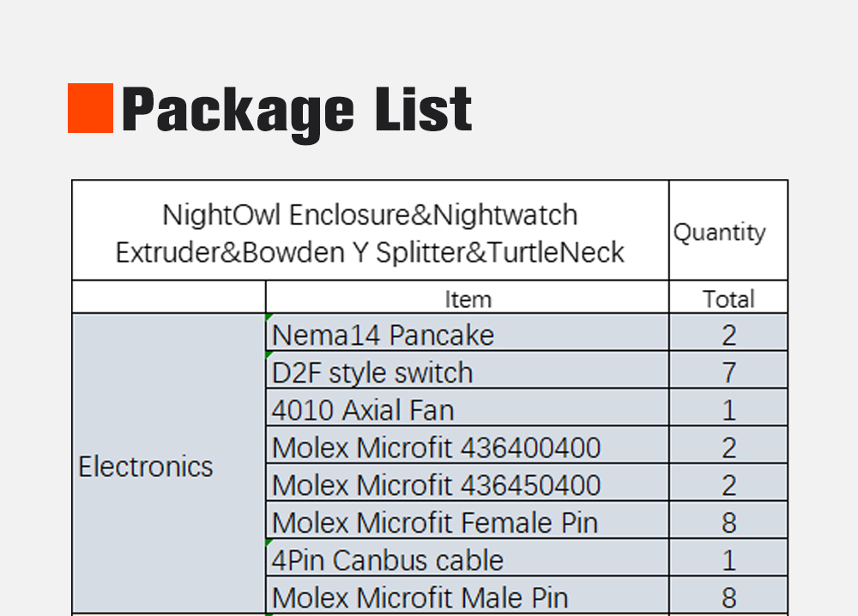
Task: Click the Item column header
Action: (468, 299)
